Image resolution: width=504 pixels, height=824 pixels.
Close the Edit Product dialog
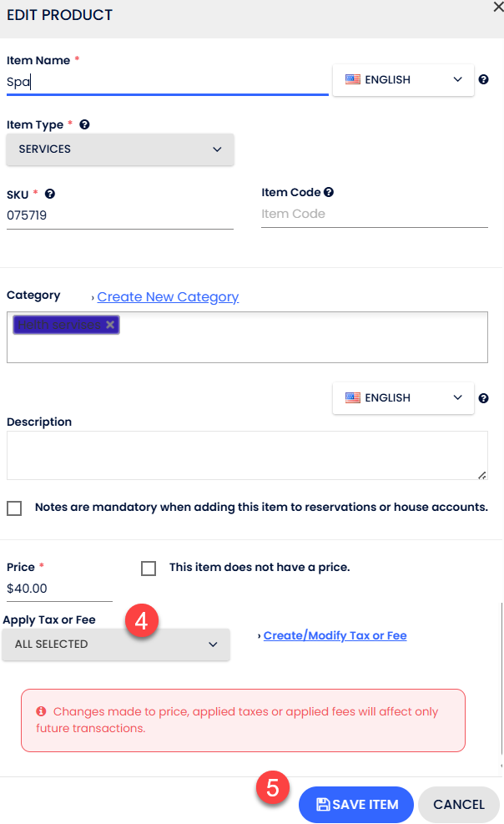[x=498, y=5]
